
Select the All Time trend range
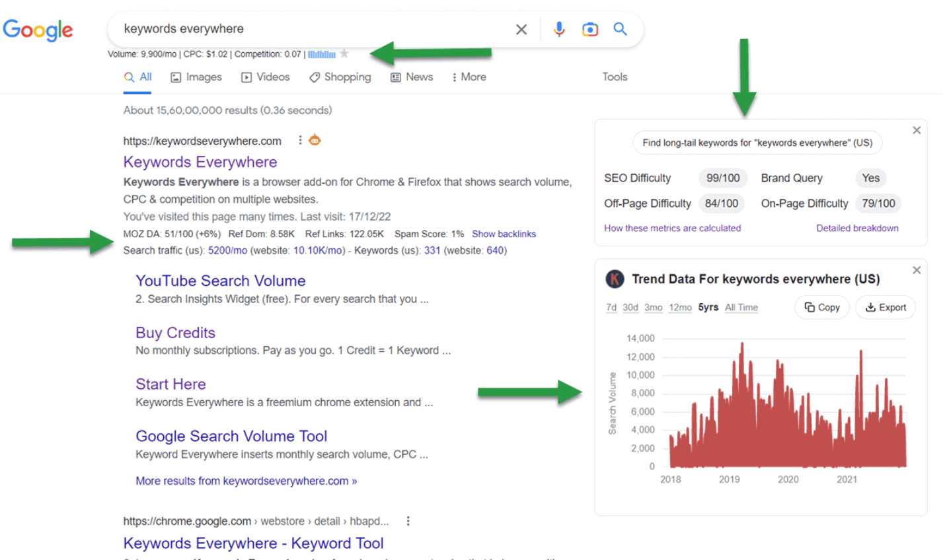point(741,307)
